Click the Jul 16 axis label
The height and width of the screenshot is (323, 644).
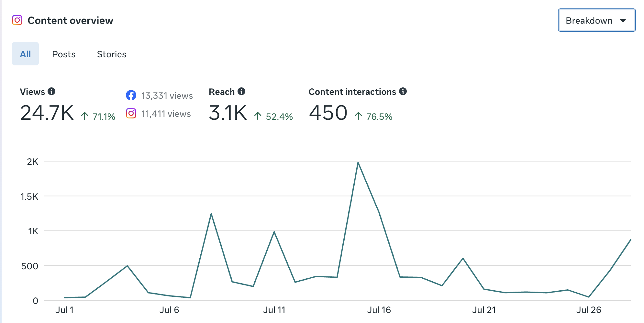[x=379, y=310]
